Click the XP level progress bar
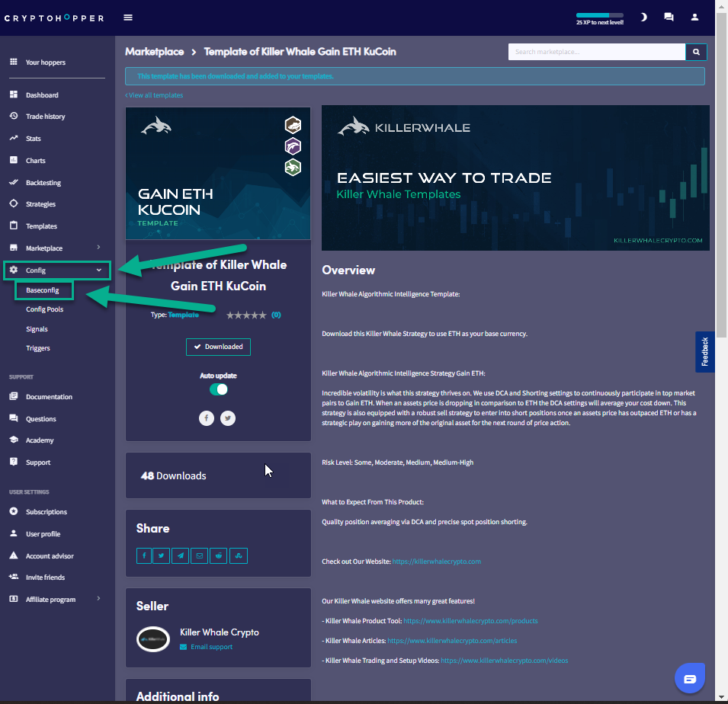728x704 pixels. pos(599,15)
